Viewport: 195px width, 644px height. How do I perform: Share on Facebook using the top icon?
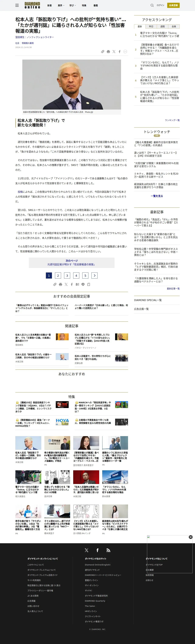[120, 52]
